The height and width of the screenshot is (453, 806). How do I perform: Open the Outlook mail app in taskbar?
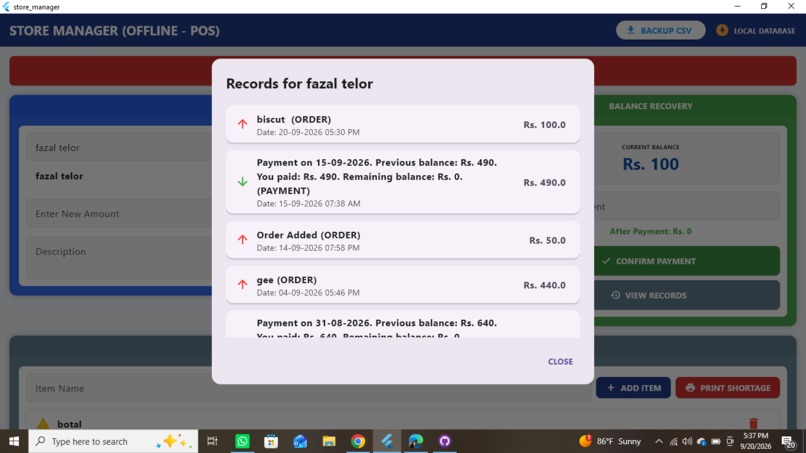pos(300,441)
